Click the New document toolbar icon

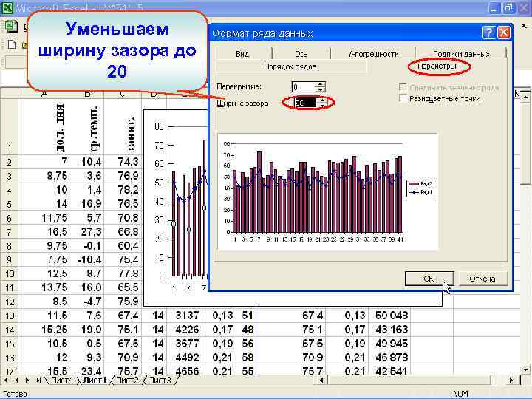pyautogui.click(x=12, y=44)
